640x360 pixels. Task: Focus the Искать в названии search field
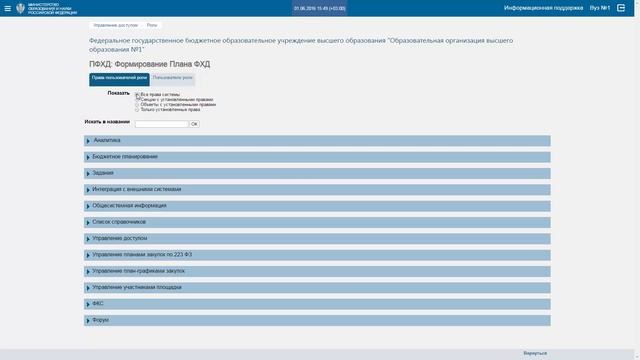click(x=162, y=124)
